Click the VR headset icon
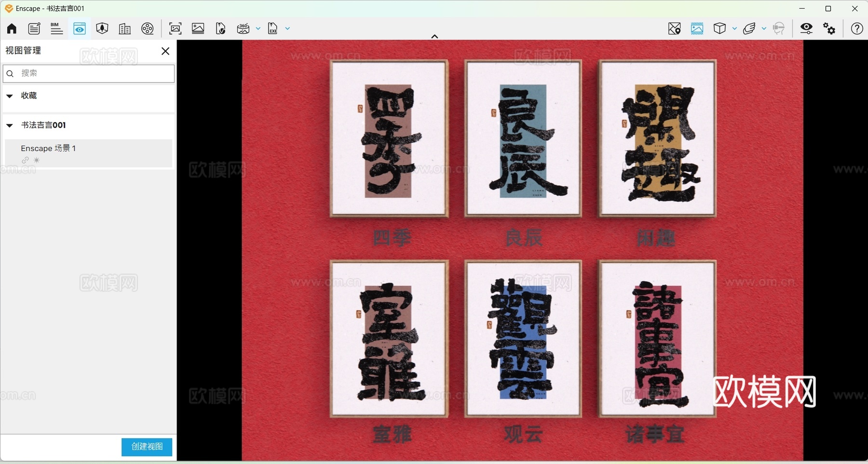 pos(779,28)
